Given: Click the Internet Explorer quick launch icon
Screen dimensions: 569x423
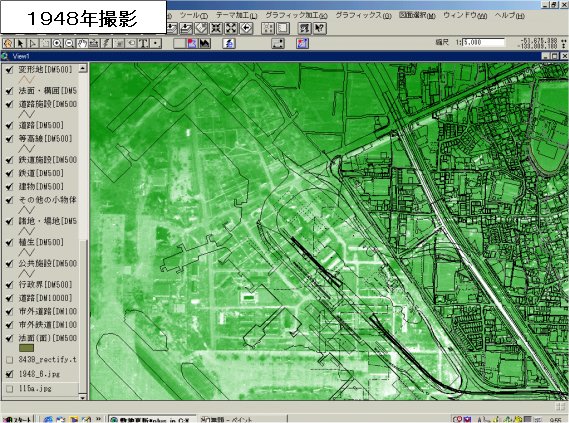Looking at the screenshot, I should click(x=48, y=420).
